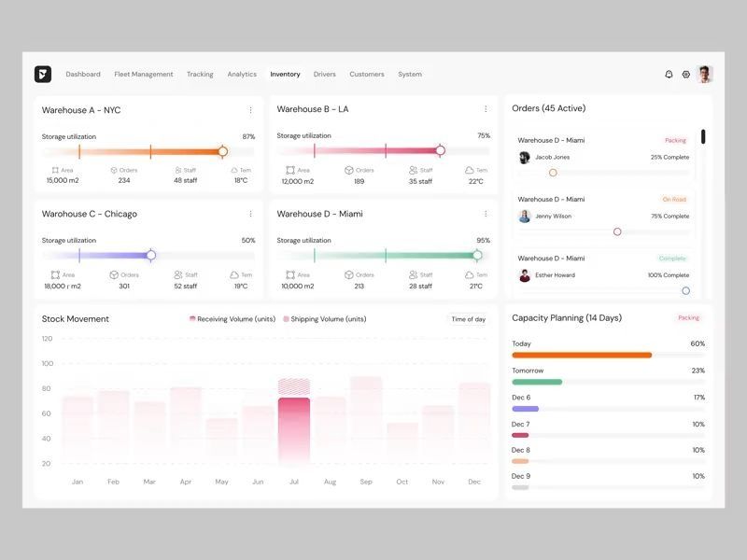Click Warehouse B storage utilization slider handle

pos(440,150)
